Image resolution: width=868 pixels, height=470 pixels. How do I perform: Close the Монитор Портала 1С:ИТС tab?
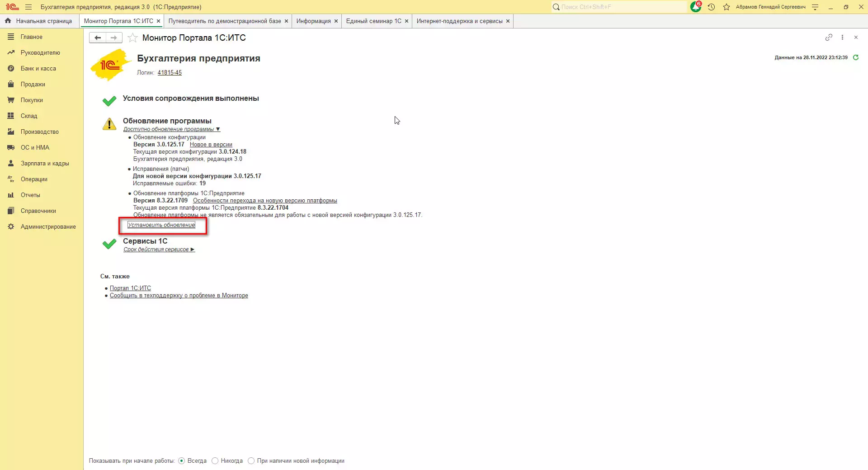[158, 21]
